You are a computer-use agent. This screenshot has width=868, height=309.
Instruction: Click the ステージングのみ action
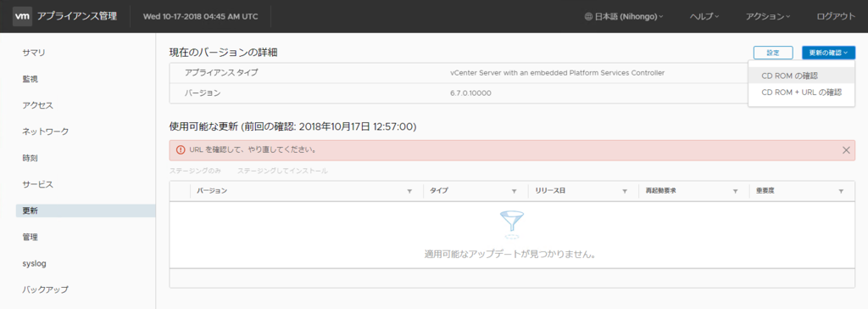196,171
